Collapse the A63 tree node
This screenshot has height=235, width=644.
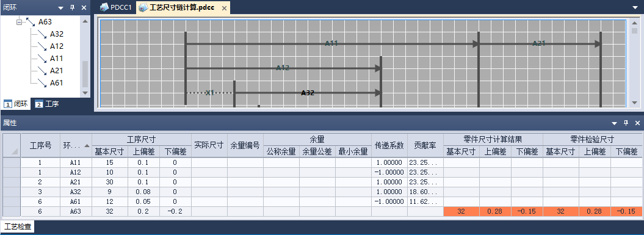click(19, 22)
